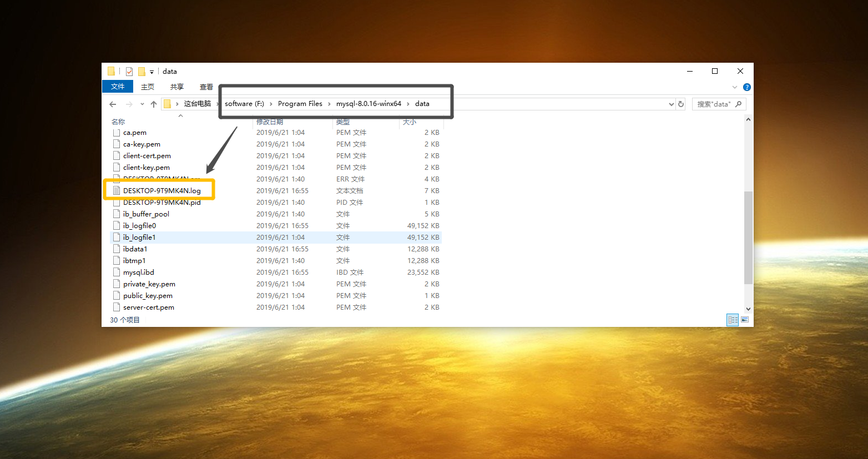Screen dimensions: 868x459
Task: Click the Back navigation arrow
Action: [113, 104]
